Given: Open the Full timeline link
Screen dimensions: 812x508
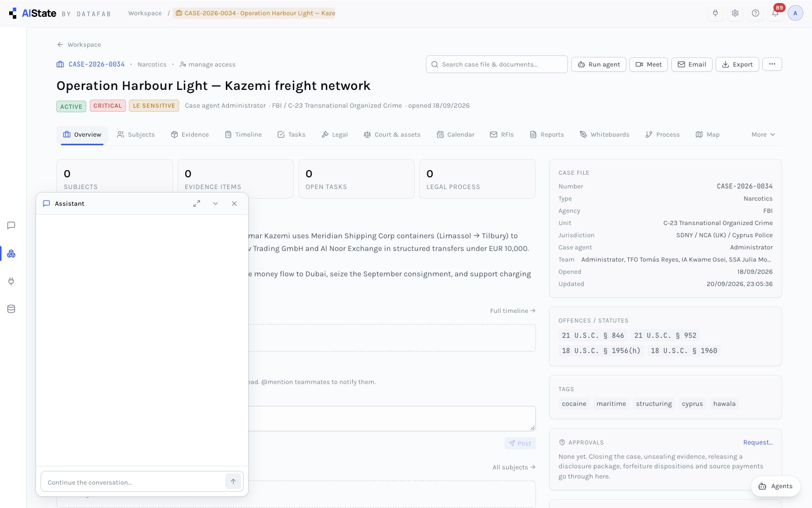Looking at the screenshot, I should point(513,311).
